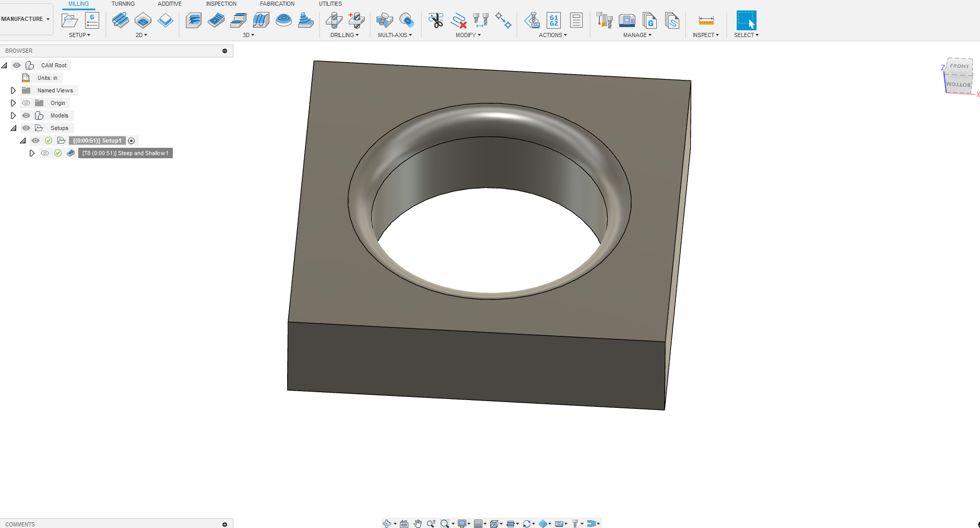
Task: Select the 2D Adaptive Clearing tool
Action: pyautogui.click(x=121, y=21)
